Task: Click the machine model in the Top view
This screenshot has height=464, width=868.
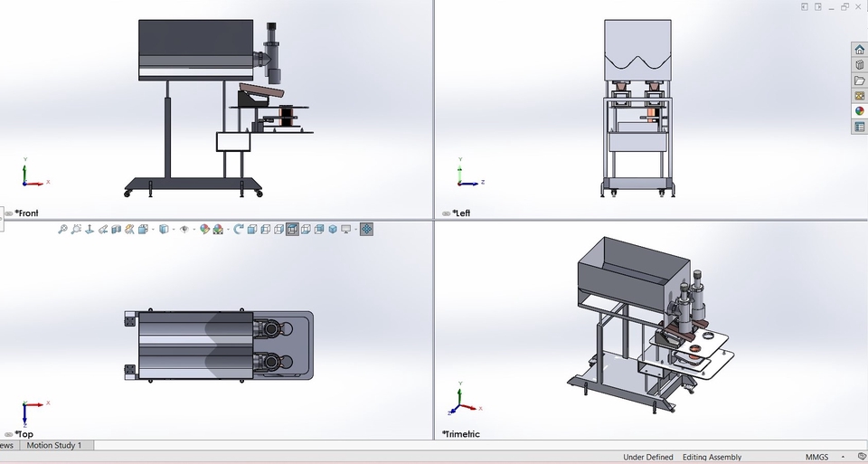Action: 219,346
